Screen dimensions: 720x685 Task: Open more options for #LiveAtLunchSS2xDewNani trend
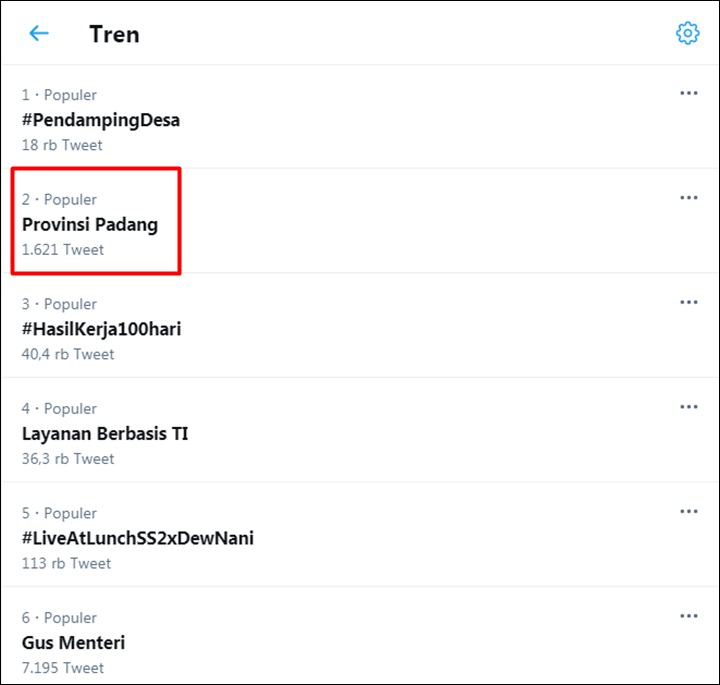pos(689,511)
